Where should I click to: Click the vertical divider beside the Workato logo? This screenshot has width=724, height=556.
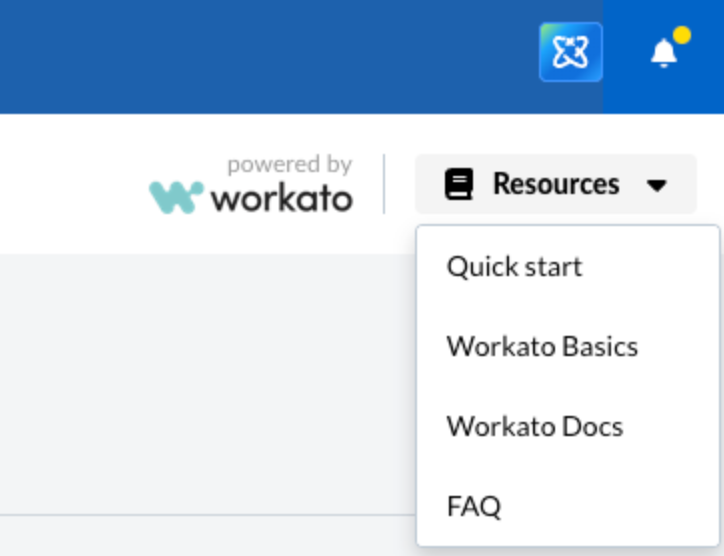pyautogui.click(x=384, y=184)
